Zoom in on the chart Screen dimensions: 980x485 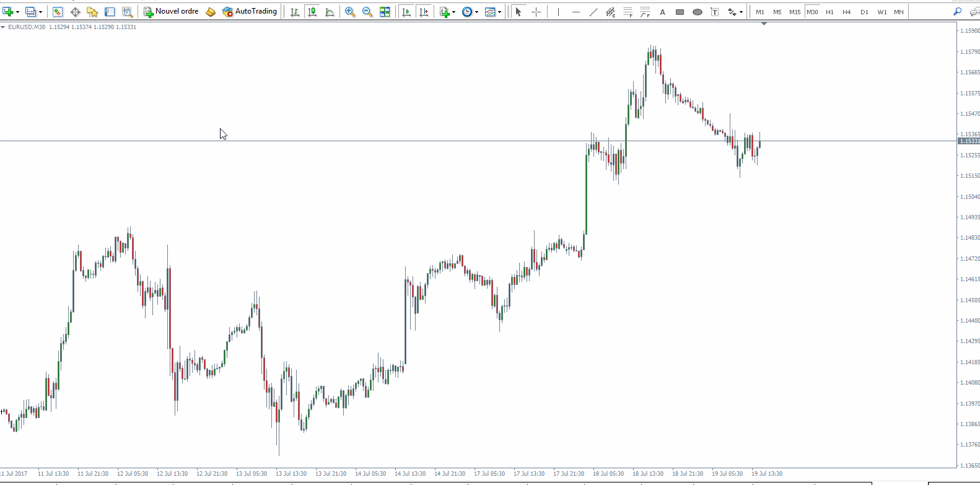(350, 12)
